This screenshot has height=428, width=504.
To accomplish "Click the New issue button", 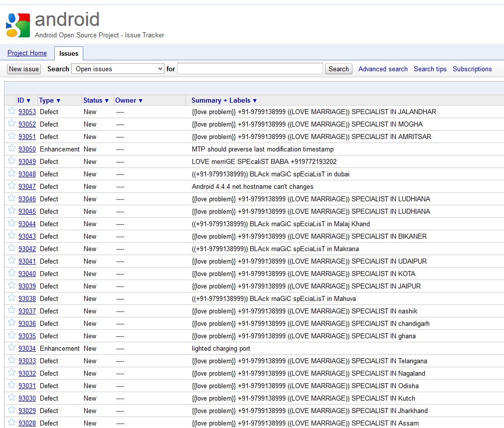I will (23, 69).
